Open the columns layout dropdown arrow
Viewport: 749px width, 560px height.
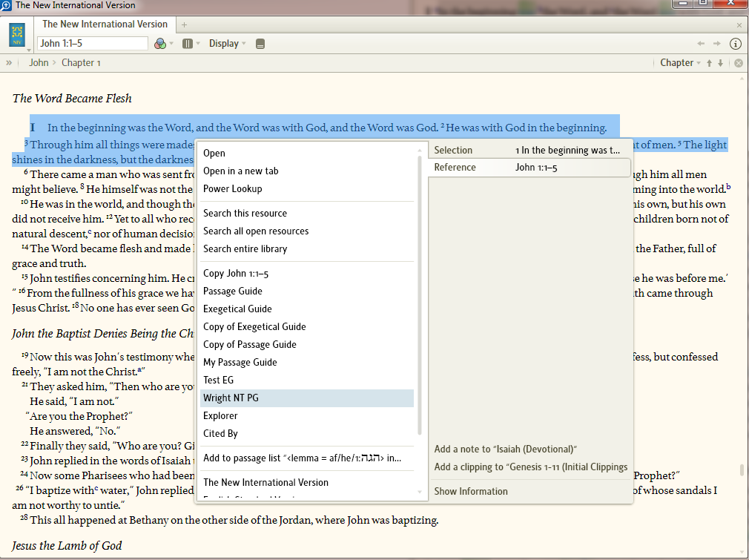[x=198, y=44]
